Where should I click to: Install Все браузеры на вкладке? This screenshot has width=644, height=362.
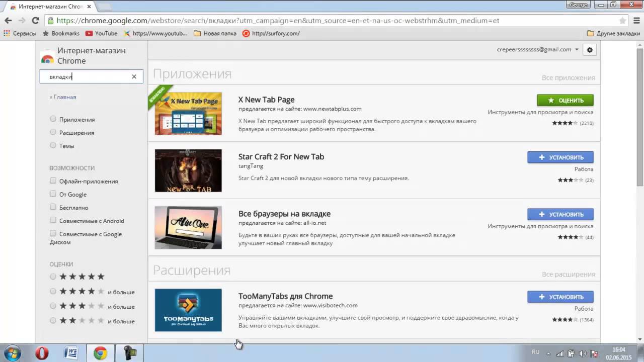[560, 214]
